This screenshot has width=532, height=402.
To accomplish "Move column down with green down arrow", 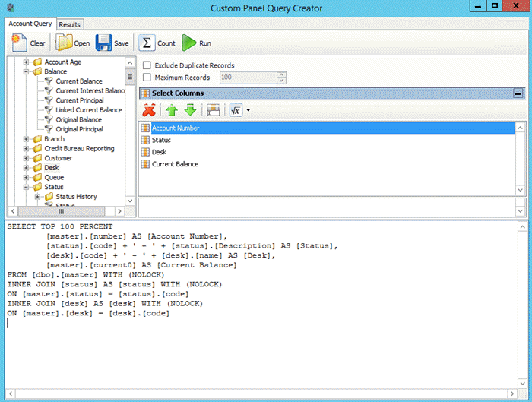I will tap(190, 111).
